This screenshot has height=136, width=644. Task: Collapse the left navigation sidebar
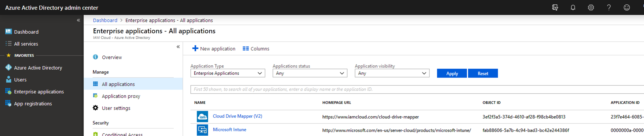[78, 20]
